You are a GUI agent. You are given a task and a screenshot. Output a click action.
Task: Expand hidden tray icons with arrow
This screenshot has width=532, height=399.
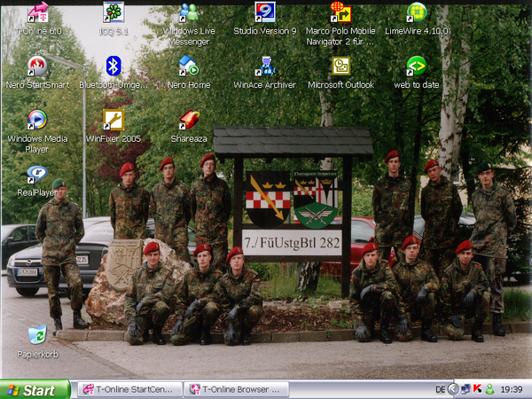coord(452,389)
